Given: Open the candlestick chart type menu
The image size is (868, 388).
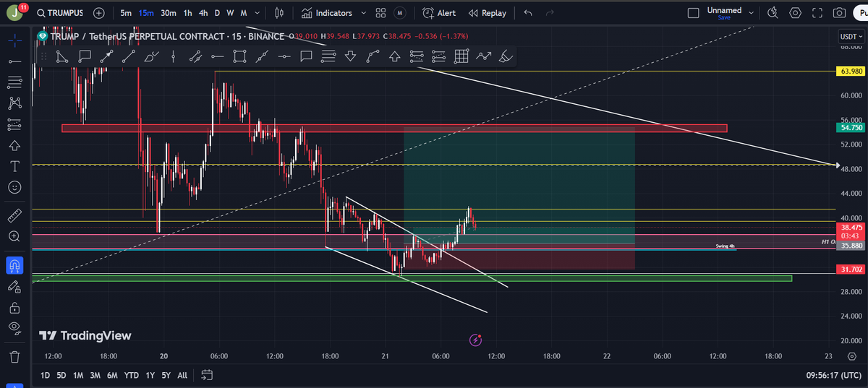Looking at the screenshot, I should point(278,13).
